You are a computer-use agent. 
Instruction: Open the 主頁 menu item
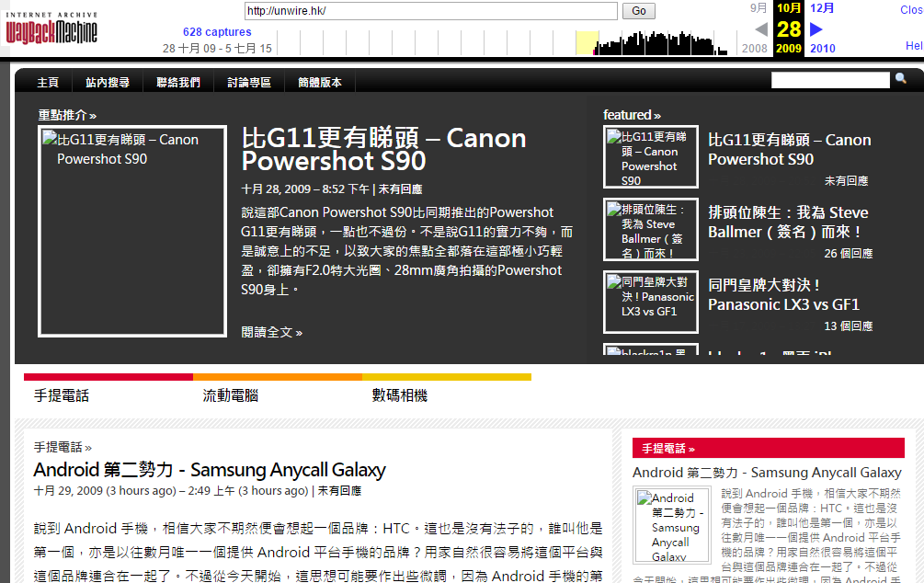pos(48,82)
